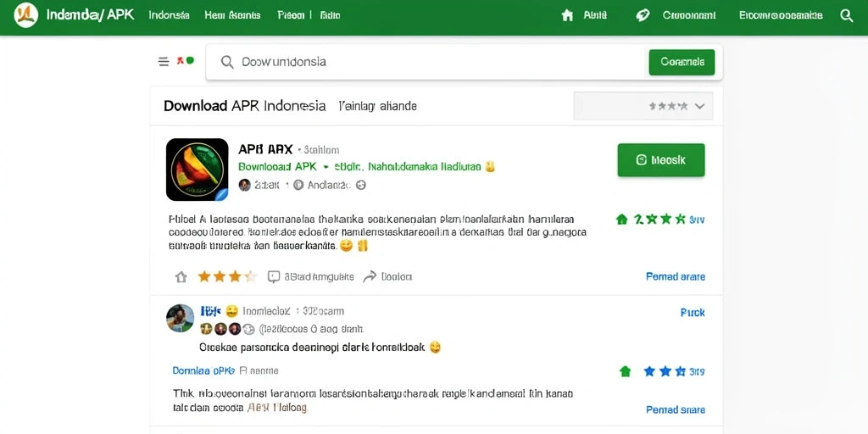Open the Indonsia menu item in the header

tap(169, 15)
